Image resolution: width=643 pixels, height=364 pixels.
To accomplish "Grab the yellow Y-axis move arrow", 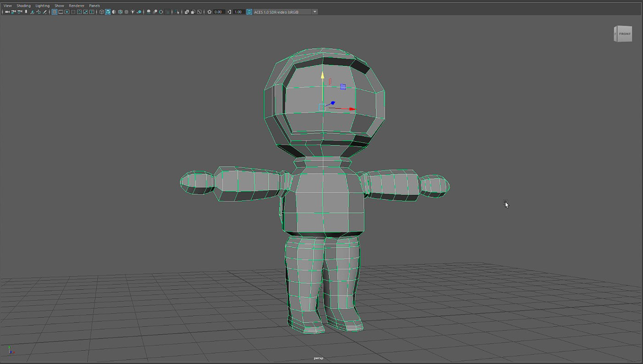I will 323,76.
